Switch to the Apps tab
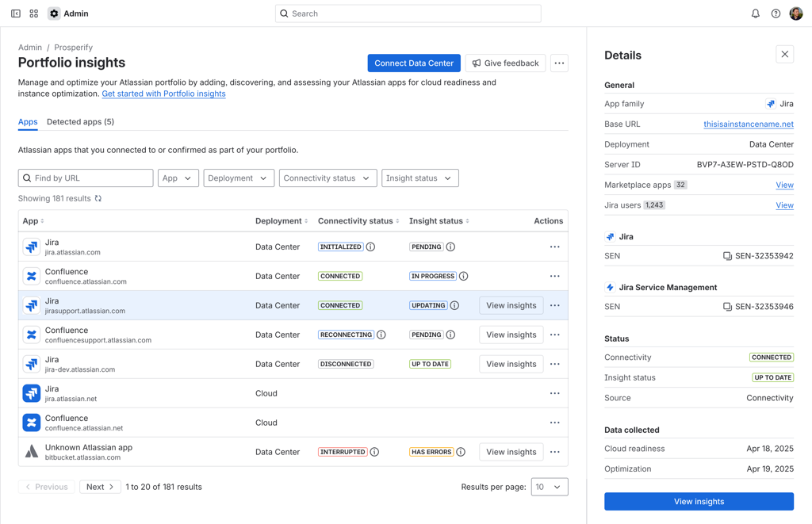Viewport: 812px width, 524px height. click(x=28, y=122)
